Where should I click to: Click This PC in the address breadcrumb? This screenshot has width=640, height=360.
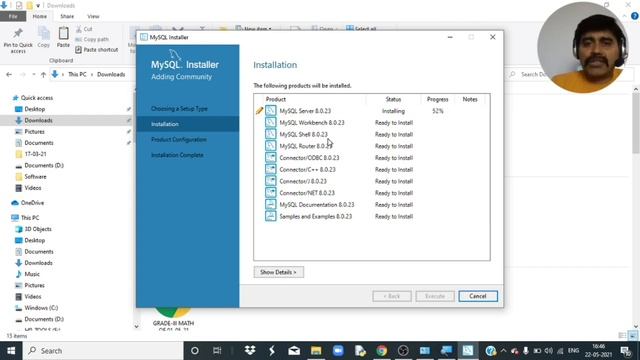pos(77,74)
